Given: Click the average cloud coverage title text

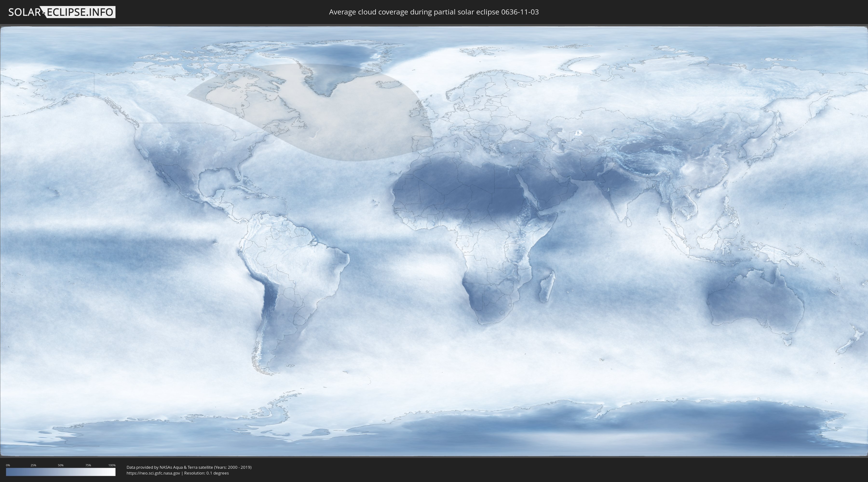Looking at the screenshot, I should click(434, 12).
